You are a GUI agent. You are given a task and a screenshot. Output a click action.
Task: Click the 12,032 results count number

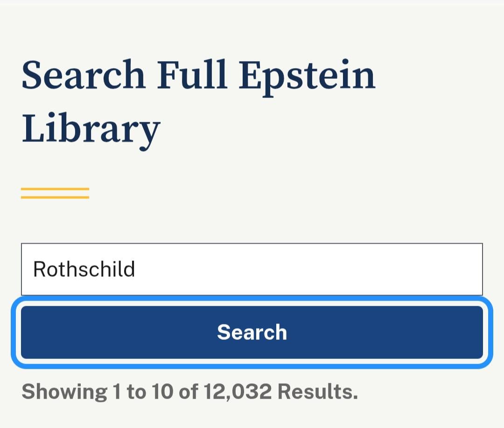(238, 392)
